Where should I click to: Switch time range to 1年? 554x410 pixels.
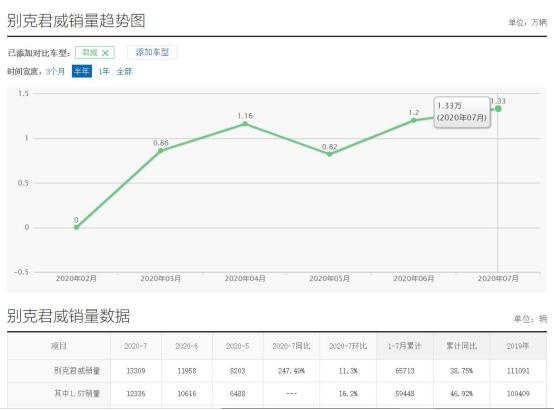click(x=104, y=71)
